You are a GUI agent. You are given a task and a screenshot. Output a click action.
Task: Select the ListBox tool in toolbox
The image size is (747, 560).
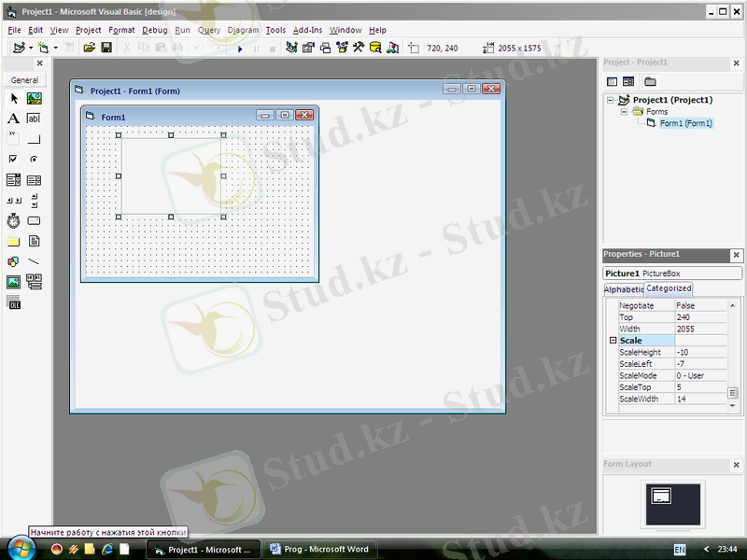pos(34,180)
